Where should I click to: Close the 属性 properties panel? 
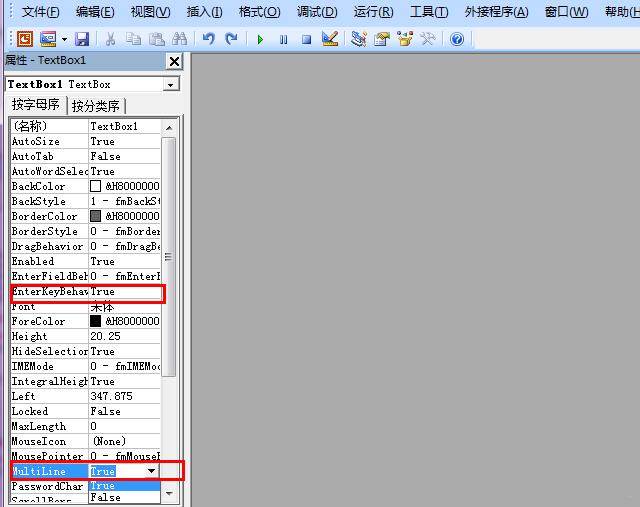[173, 61]
